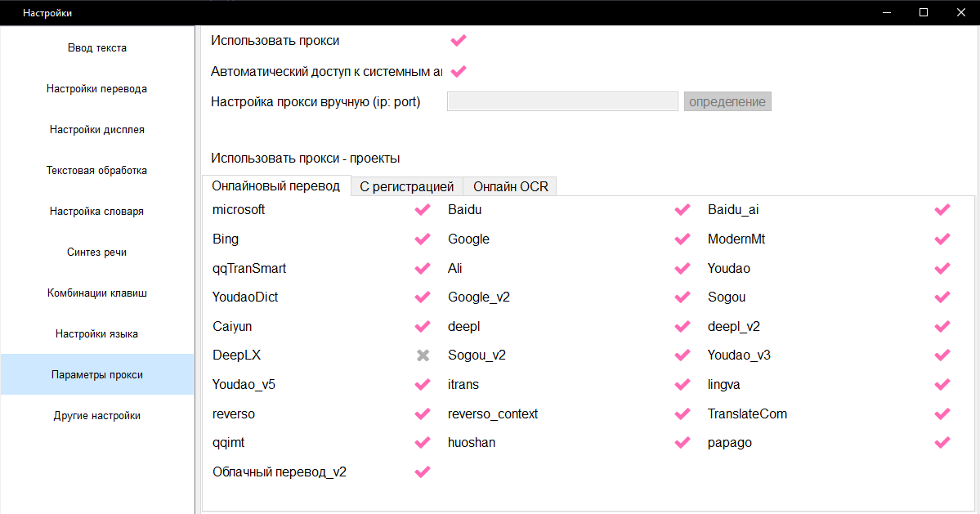Go to Другие настройки section
This screenshot has width=980, height=514.
(96, 415)
